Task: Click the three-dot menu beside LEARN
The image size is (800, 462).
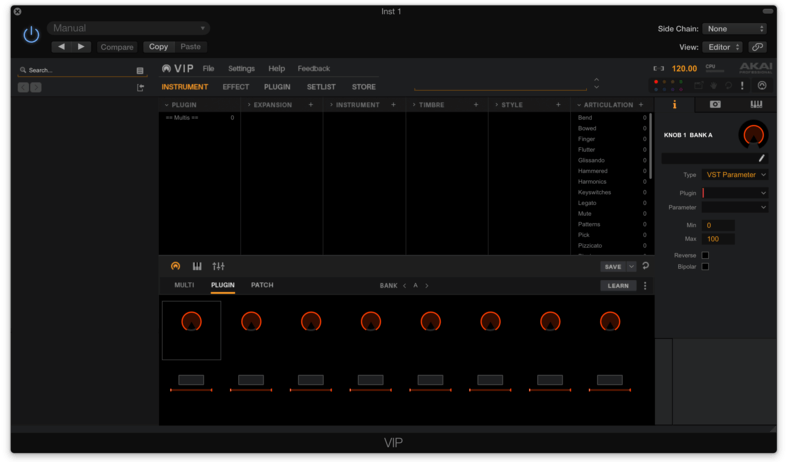Action: [x=645, y=286]
